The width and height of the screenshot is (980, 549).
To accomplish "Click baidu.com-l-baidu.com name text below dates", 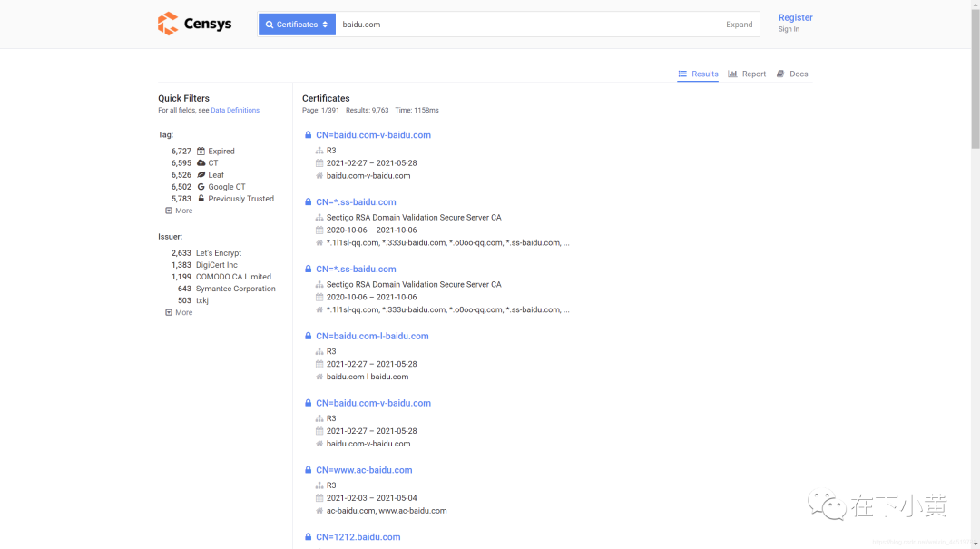I will point(367,377).
